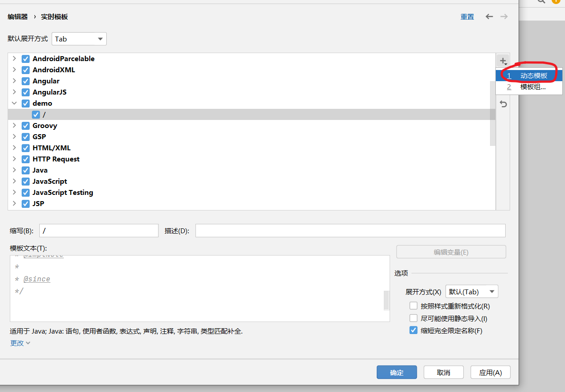Expand the GSP group

tap(14, 136)
